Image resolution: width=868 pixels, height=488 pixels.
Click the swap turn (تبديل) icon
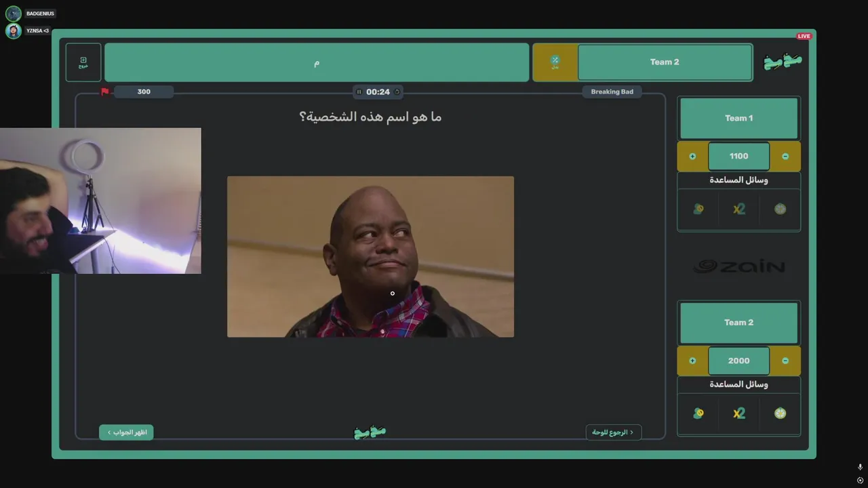[x=555, y=62]
